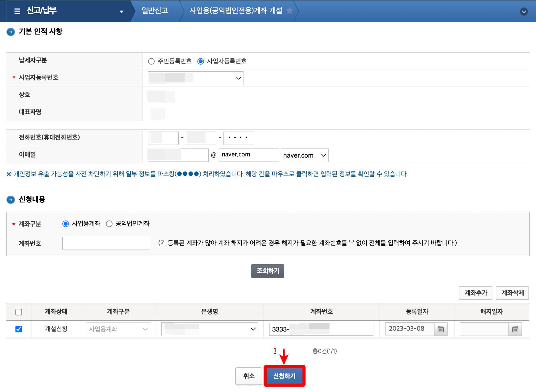536x392 pixels.
Task: Click the circular chevron at top right
Action: click(x=524, y=11)
